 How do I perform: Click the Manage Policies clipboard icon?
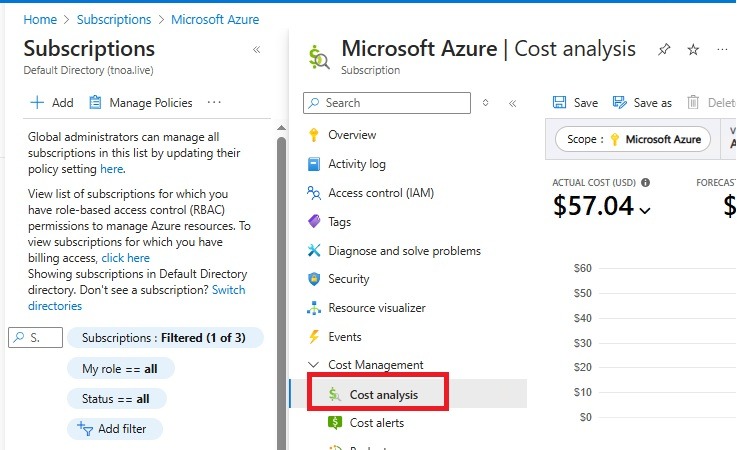click(x=95, y=102)
